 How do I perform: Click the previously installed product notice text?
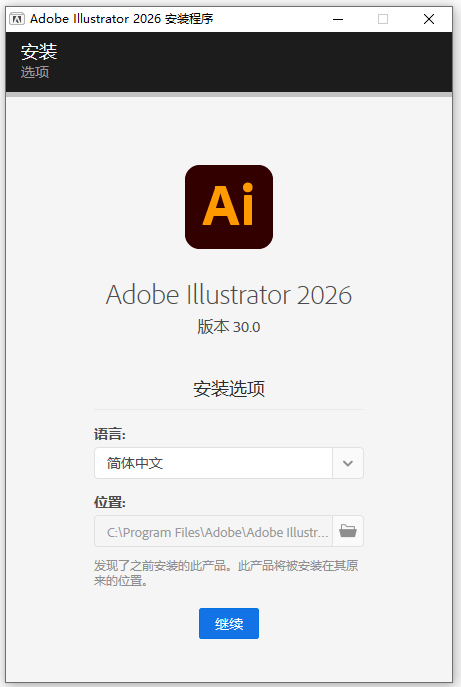pyautogui.click(x=226, y=573)
